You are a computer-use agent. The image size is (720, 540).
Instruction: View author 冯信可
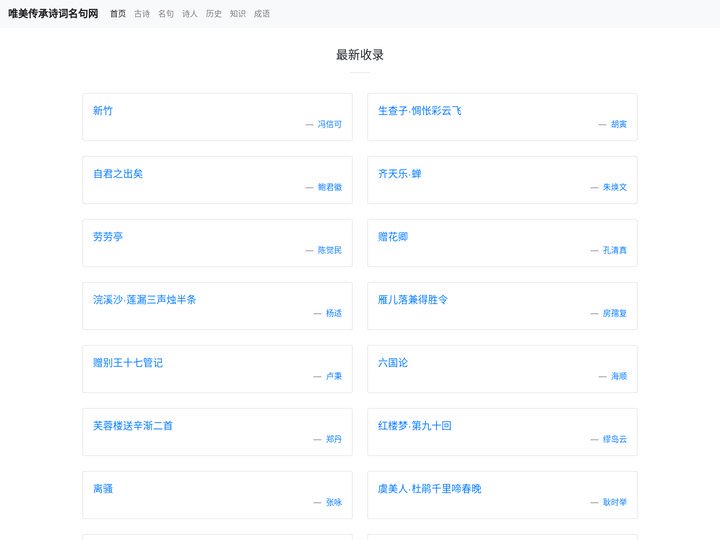click(x=330, y=124)
